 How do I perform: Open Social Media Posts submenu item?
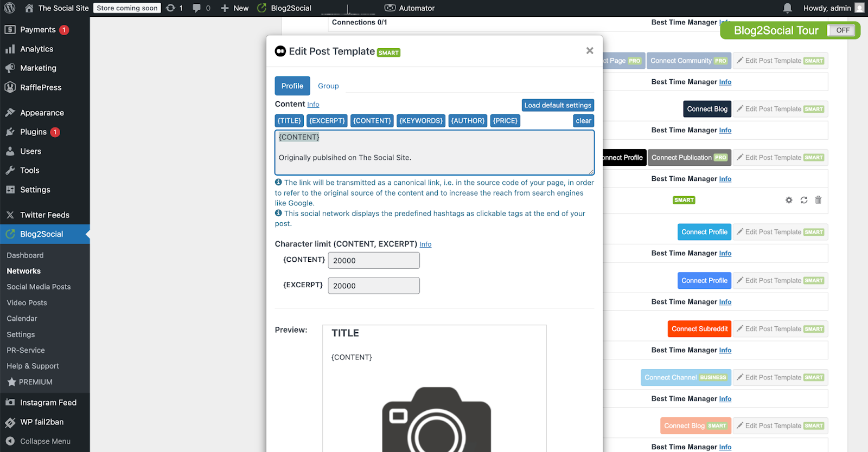[x=39, y=287]
